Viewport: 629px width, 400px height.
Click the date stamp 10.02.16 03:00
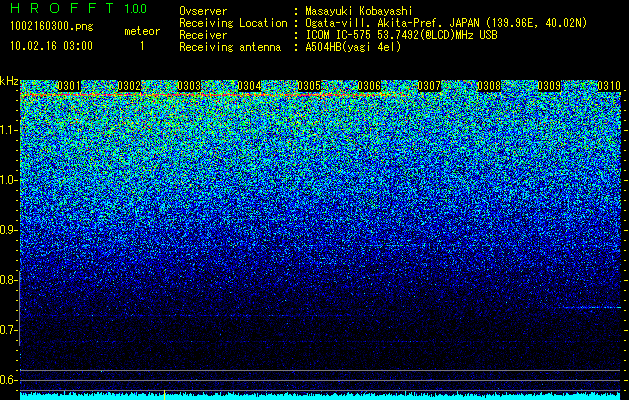coord(51,46)
